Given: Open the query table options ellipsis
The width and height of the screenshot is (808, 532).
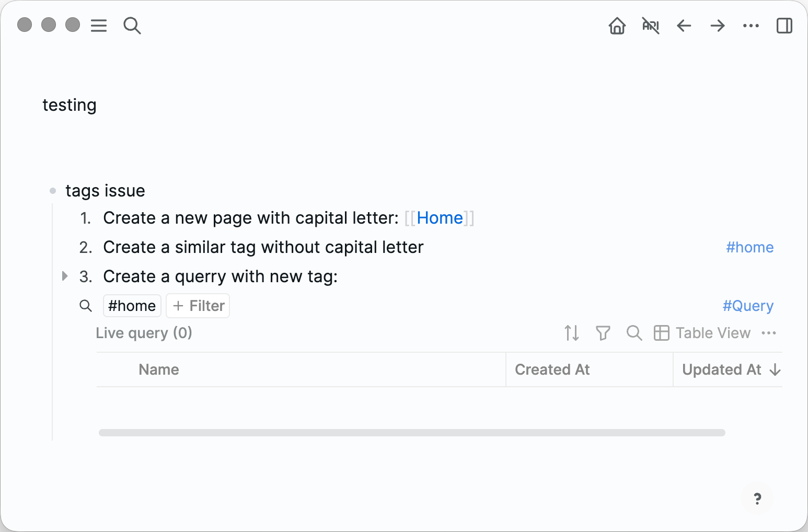Looking at the screenshot, I should pyautogui.click(x=769, y=333).
